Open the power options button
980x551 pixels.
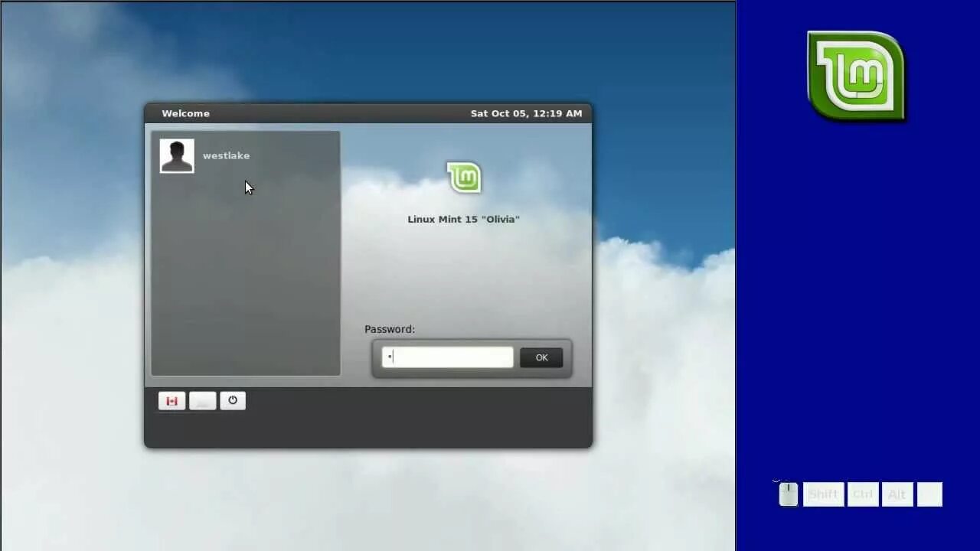coord(233,400)
